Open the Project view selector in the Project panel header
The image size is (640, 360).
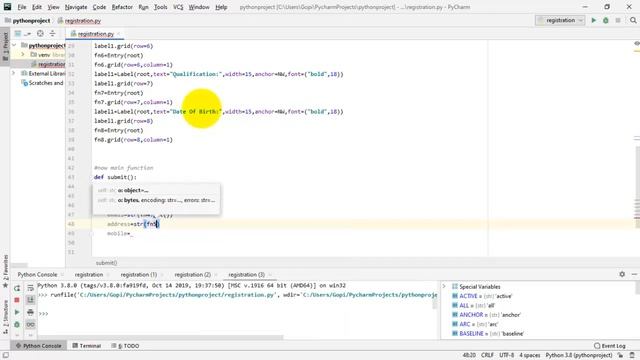(x=21, y=33)
